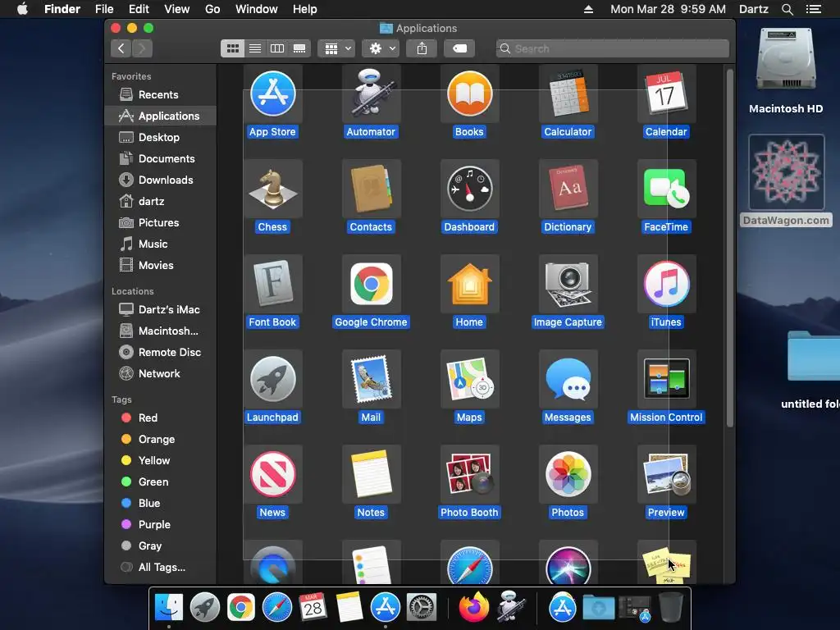Image resolution: width=840 pixels, height=630 pixels.
Task: Select the Dictionary app icon
Action: [x=568, y=189]
